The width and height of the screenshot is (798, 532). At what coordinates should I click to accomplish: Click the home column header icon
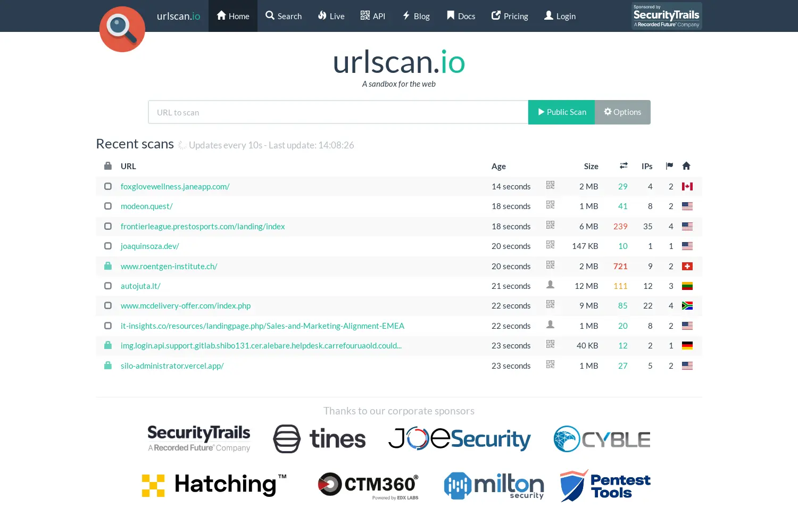click(686, 166)
